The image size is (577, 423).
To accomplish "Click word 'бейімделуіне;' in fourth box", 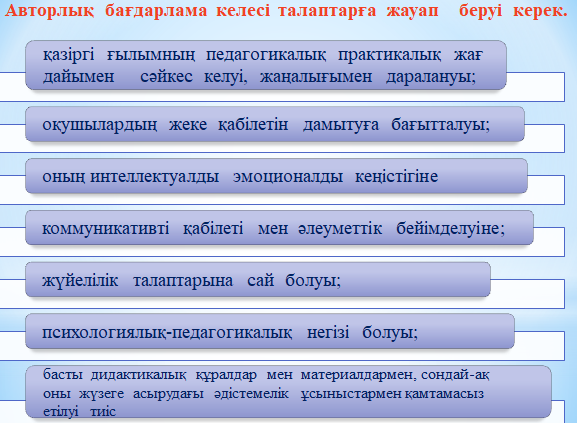I will pos(450,229).
